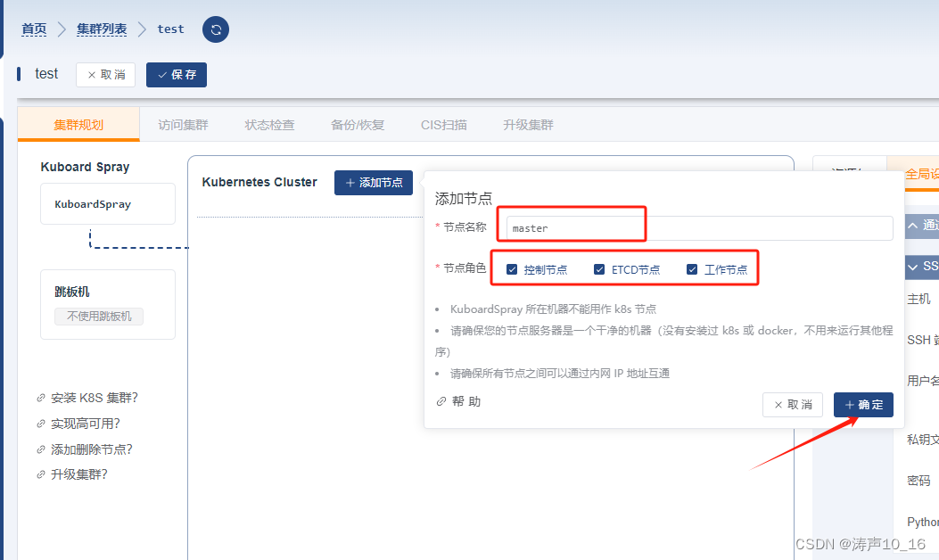Open the 备份/恢复 tab
939x560 pixels.
coord(358,125)
